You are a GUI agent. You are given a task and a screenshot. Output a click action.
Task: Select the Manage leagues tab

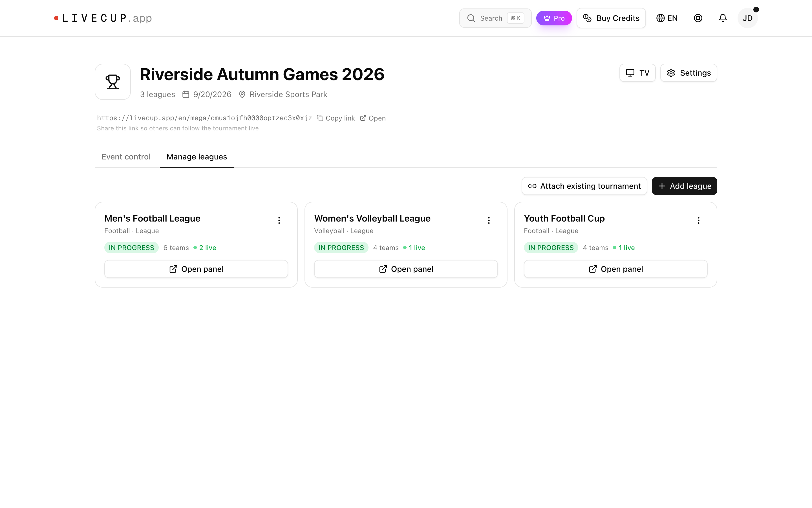197,157
